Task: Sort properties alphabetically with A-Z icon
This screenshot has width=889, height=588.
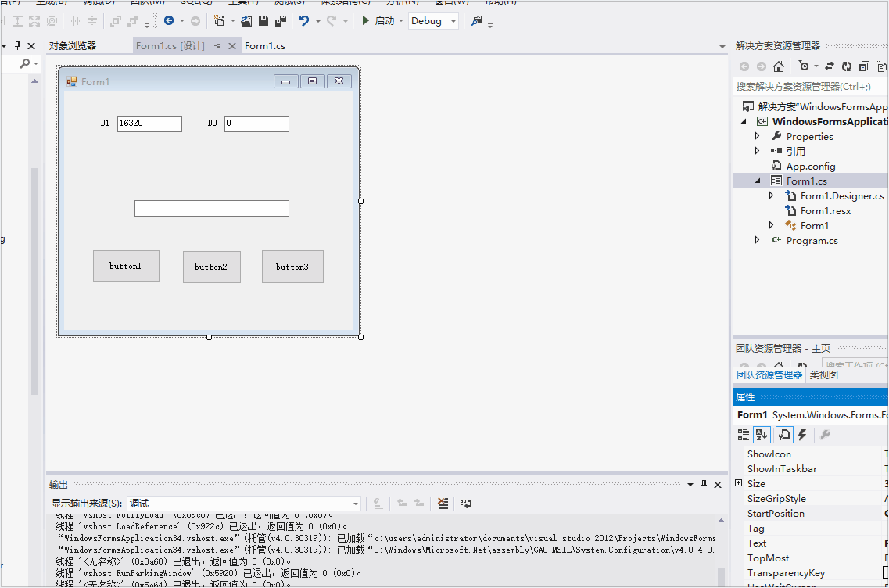Action: pyautogui.click(x=762, y=435)
